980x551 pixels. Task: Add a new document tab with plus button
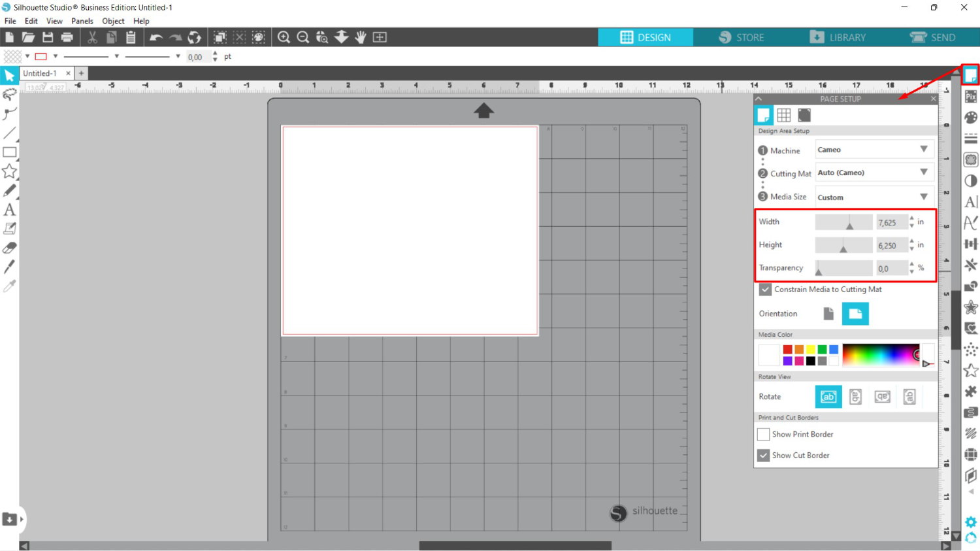click(x=82, y=73)
